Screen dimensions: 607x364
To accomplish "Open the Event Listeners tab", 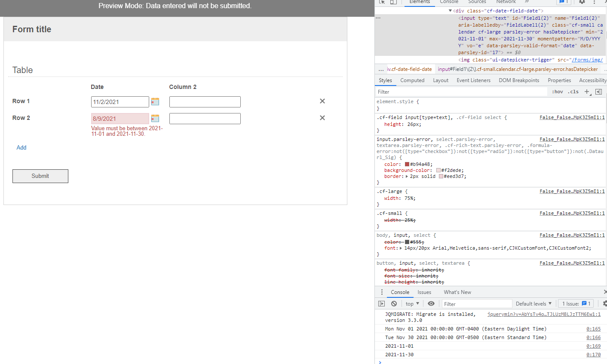I will 473,80.
